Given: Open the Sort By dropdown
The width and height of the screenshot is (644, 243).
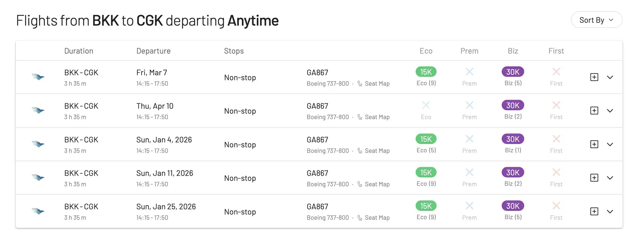Looking at the screenshot, I should click(x=596, y=20).
